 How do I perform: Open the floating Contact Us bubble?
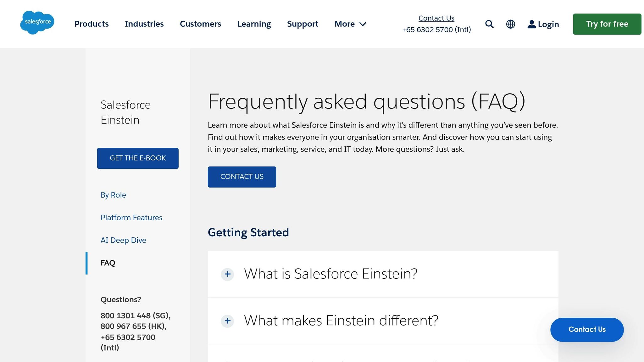[587, 330]
